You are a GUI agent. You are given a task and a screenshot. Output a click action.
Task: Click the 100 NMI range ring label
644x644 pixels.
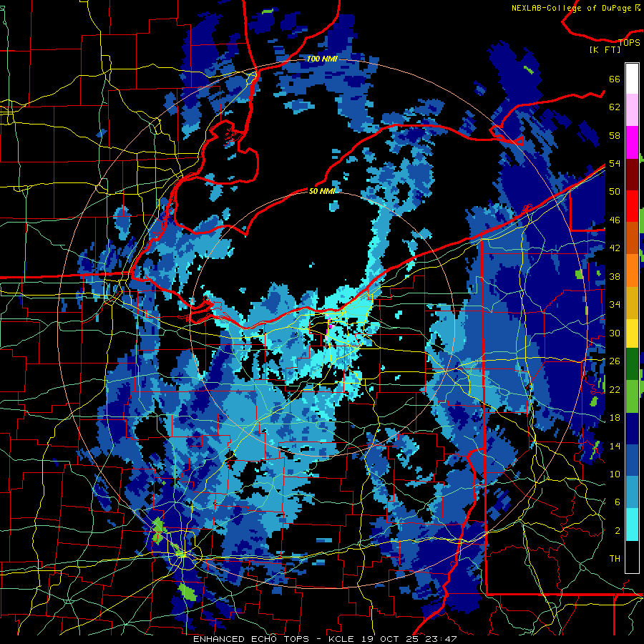click(322, 59)
